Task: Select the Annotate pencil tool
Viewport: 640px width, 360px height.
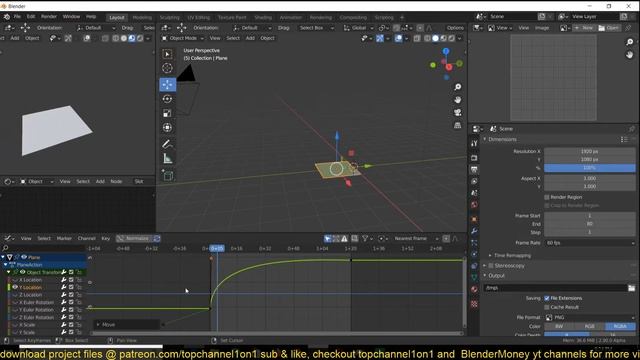Action: pyautogui.click(x=167, y=144)
